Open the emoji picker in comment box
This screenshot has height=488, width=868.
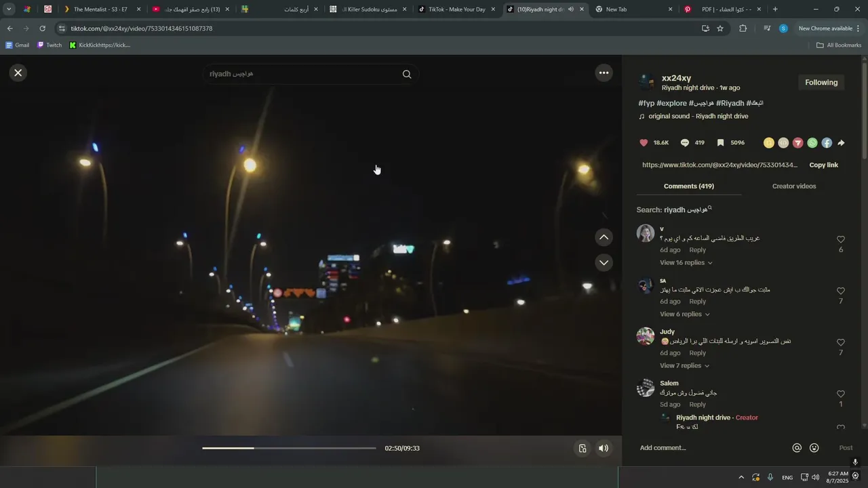coord(814,448)
